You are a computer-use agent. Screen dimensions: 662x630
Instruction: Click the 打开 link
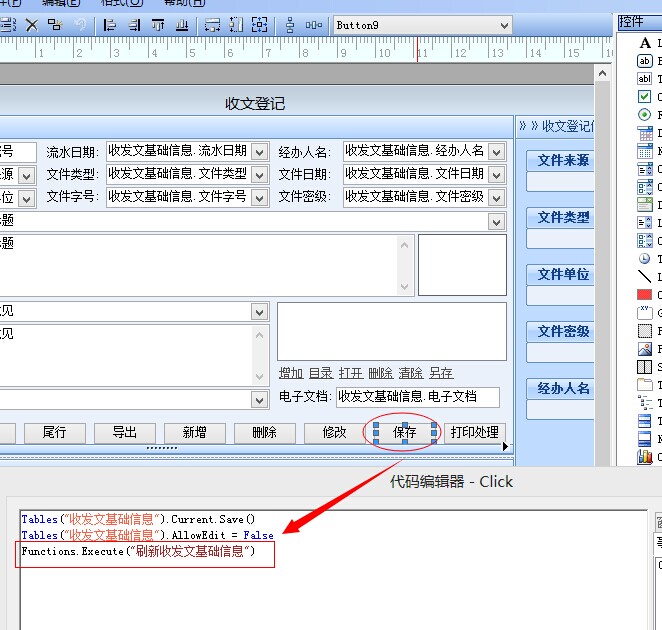point(351,373)
